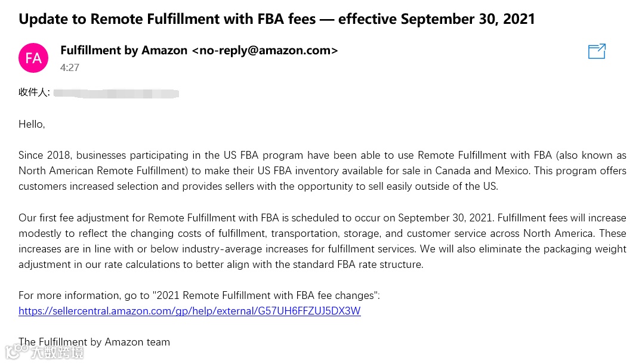The width and height of the screenshot is (642, 364).
Task: Click the 收件人 recipient label
Action: coord(34,92)
